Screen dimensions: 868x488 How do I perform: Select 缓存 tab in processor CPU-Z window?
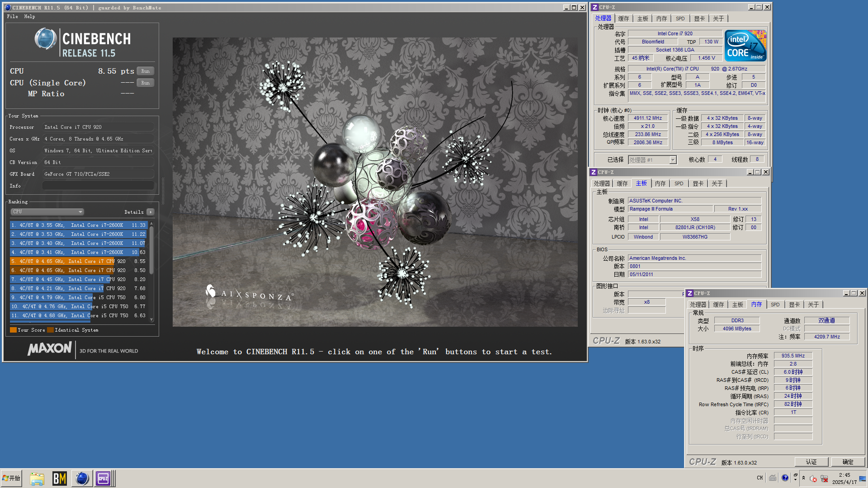[623, 19]
